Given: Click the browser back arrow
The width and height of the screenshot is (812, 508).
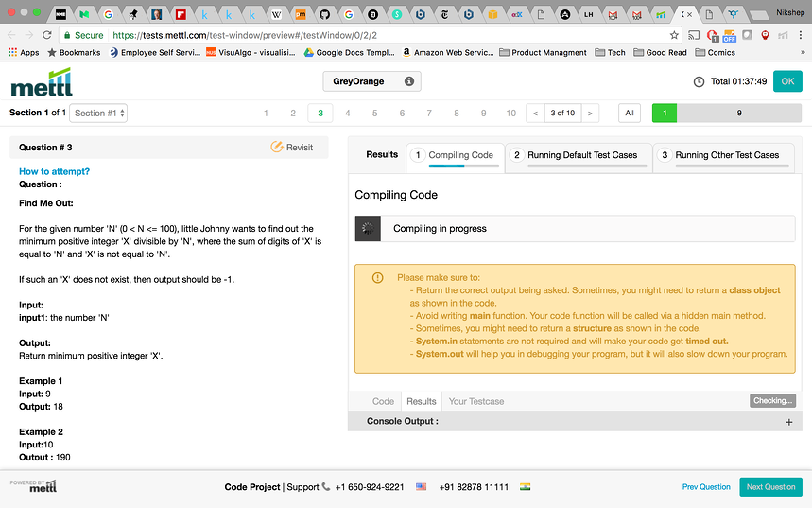Looking at the screenshot, I should (11, 35).
